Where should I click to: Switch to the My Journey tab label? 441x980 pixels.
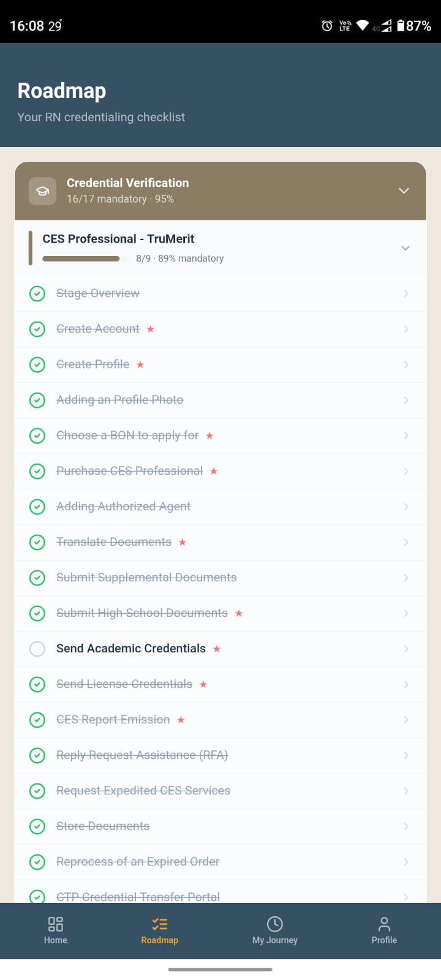pyautogui.click(x=275, y=940)
